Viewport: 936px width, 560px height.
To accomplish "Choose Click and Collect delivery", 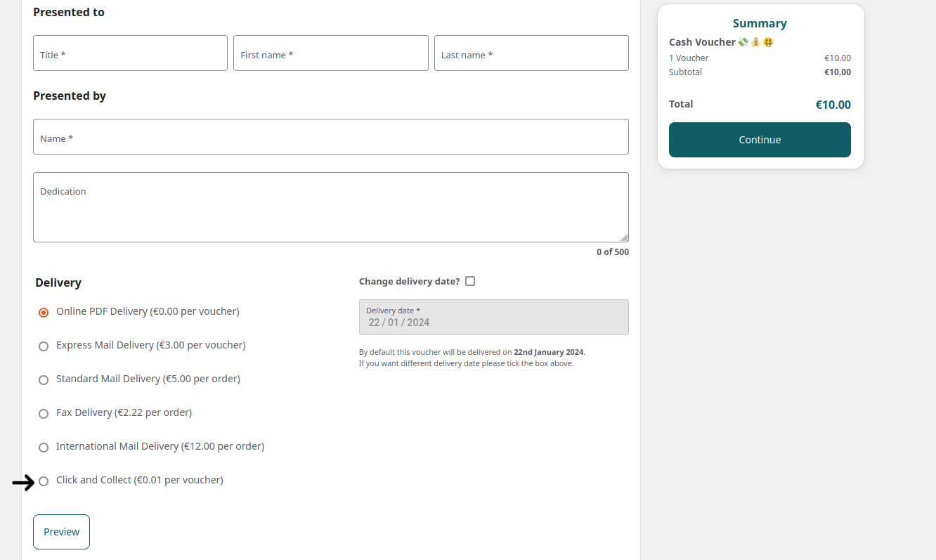I will (44, 481).
